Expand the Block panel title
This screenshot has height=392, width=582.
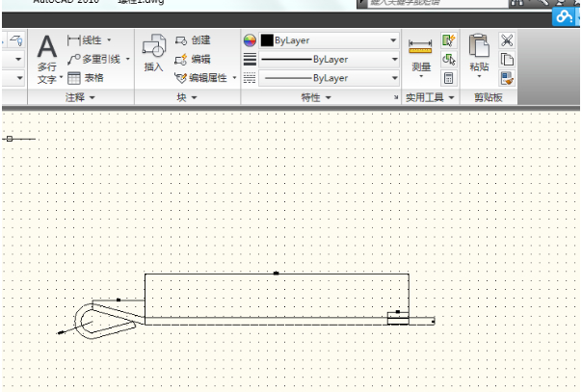186,97
